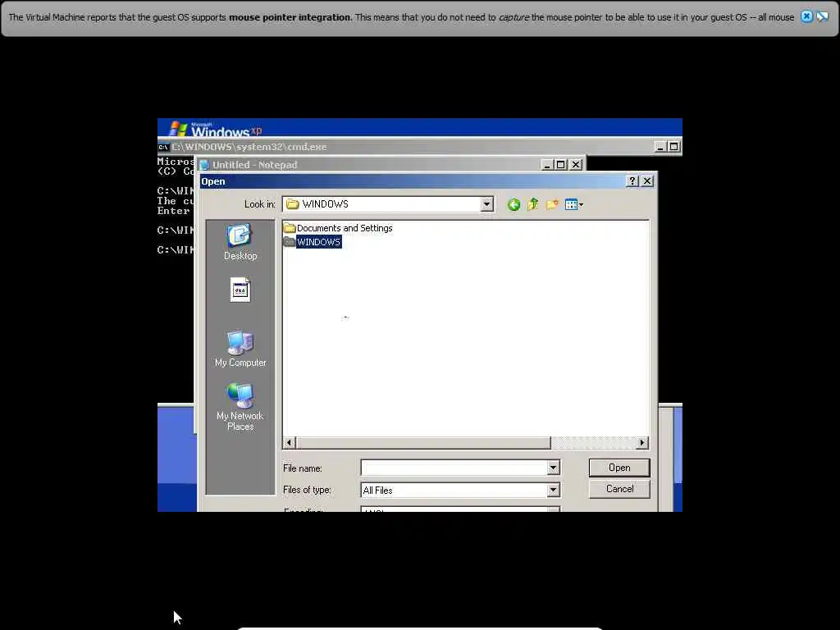Select My Computer in the places bar
This screenshot has width=840, height=630.
tap(240, 349)
